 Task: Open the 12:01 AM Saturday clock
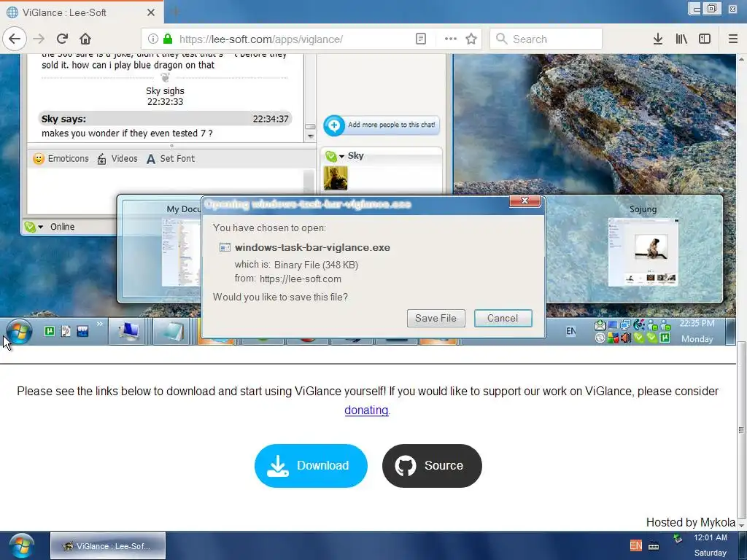coord(711,545)
